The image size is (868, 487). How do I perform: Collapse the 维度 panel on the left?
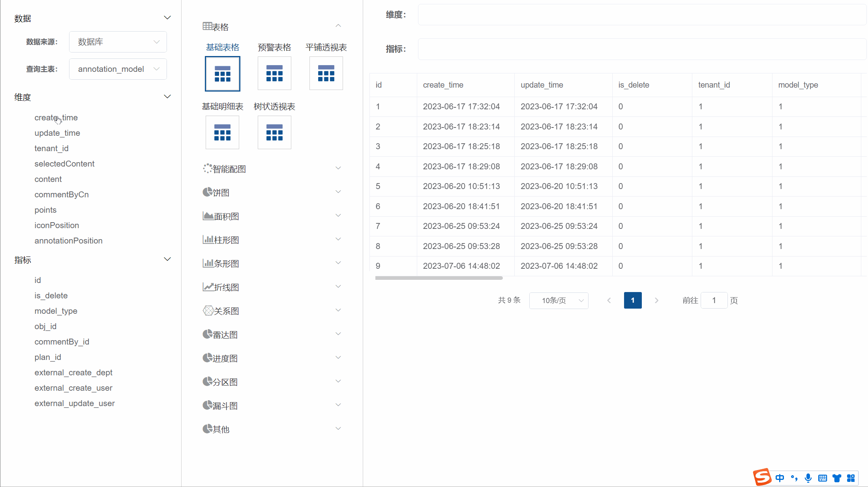pos(167,96)
